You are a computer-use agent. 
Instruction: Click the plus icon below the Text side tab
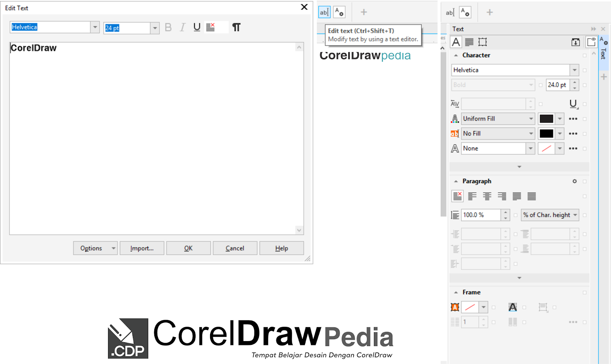tap(604, 77)
